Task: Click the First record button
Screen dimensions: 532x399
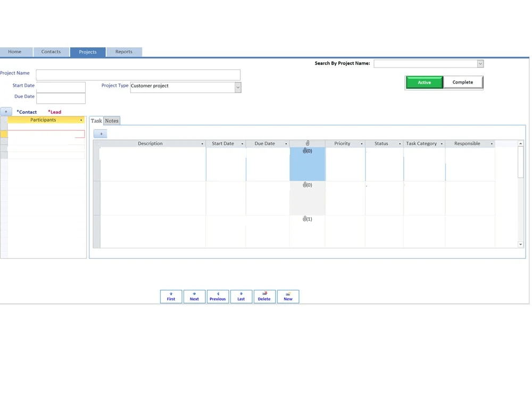Action: (171, 296)
